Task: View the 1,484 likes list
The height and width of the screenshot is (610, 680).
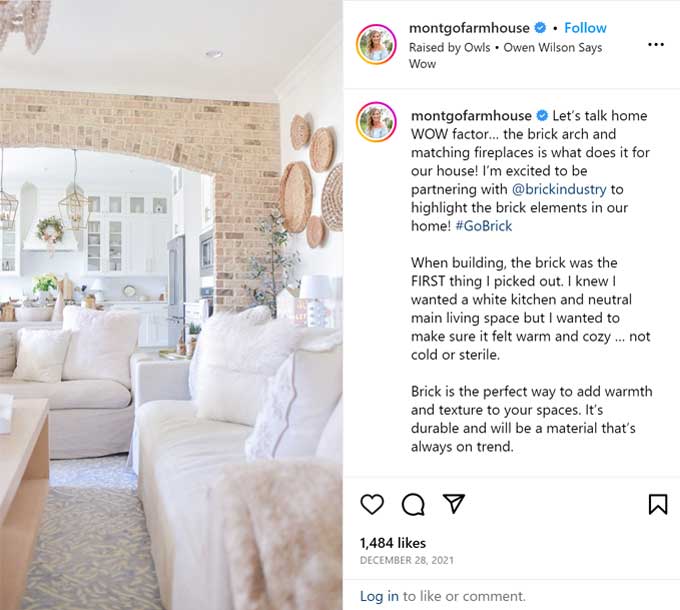Action: [x=393, y=543]
